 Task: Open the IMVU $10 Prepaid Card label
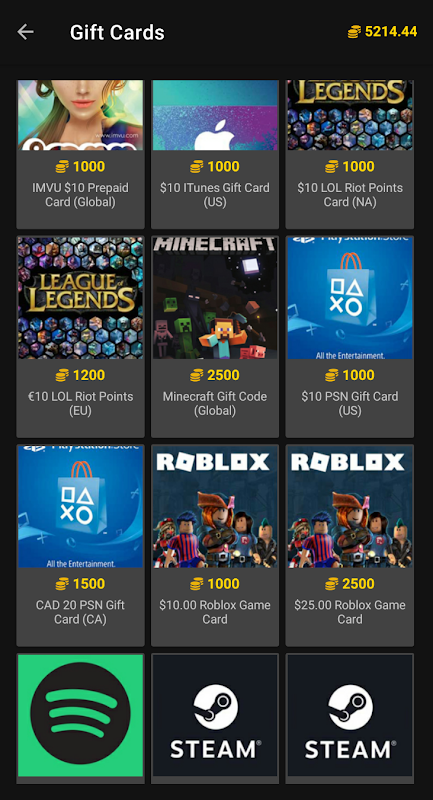click(x=81, y=195)
